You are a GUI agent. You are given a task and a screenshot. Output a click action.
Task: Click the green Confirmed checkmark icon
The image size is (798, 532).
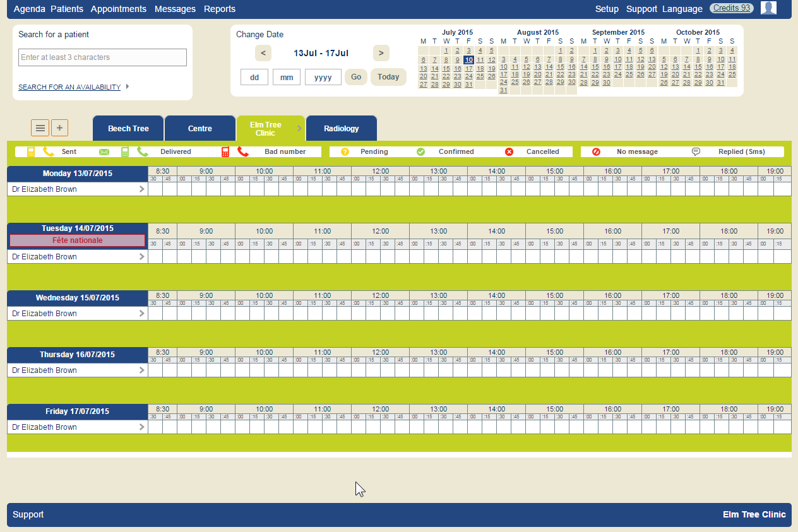click(420, 152)
